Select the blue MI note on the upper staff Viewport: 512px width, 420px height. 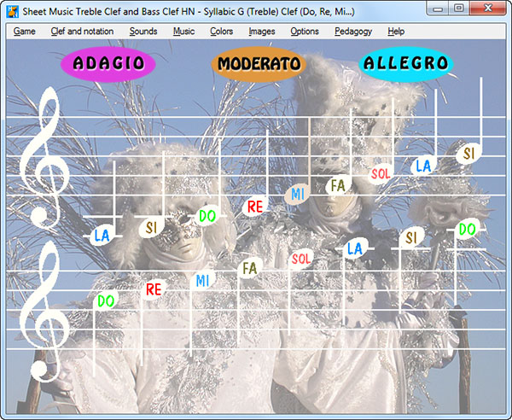pos(297,195)
